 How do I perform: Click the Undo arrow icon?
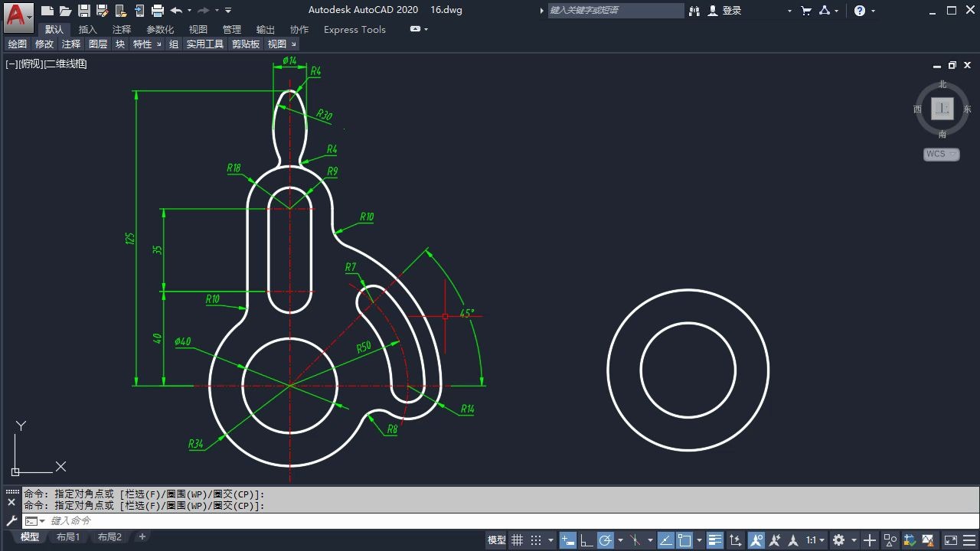(x=176, y=11)
